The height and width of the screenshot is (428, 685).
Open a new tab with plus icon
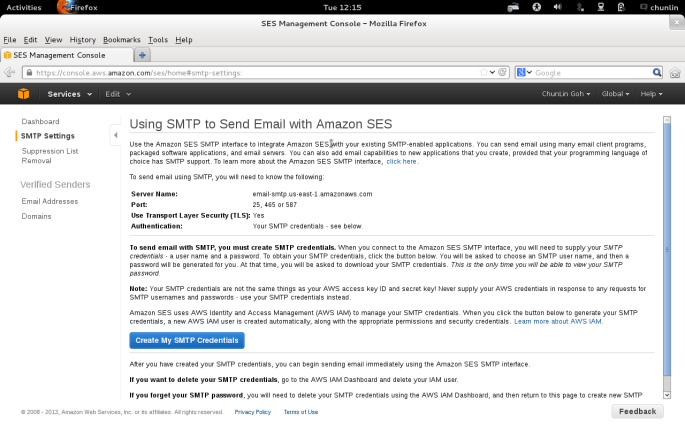[x=142, y=55]
